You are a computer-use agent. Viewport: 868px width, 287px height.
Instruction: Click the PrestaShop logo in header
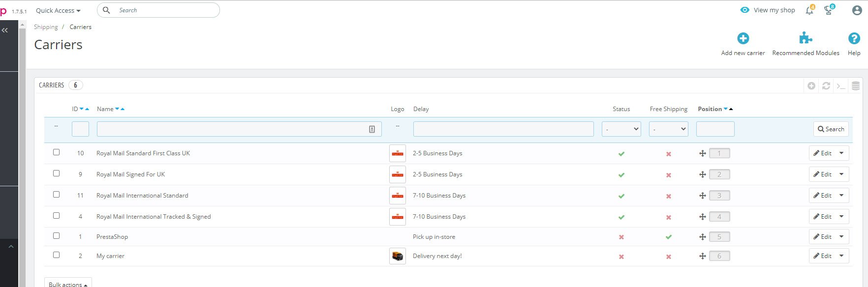(3, 10)
